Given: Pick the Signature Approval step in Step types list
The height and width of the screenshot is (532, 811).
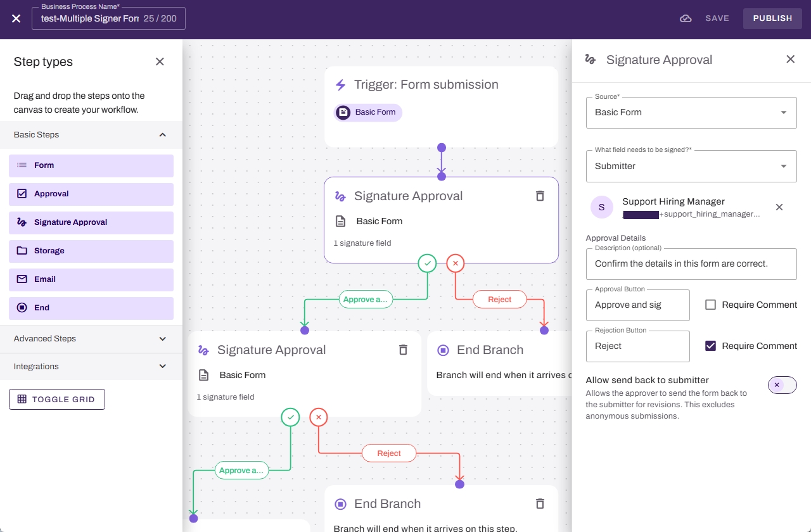Looking at the screenshot, I should 91,222.
